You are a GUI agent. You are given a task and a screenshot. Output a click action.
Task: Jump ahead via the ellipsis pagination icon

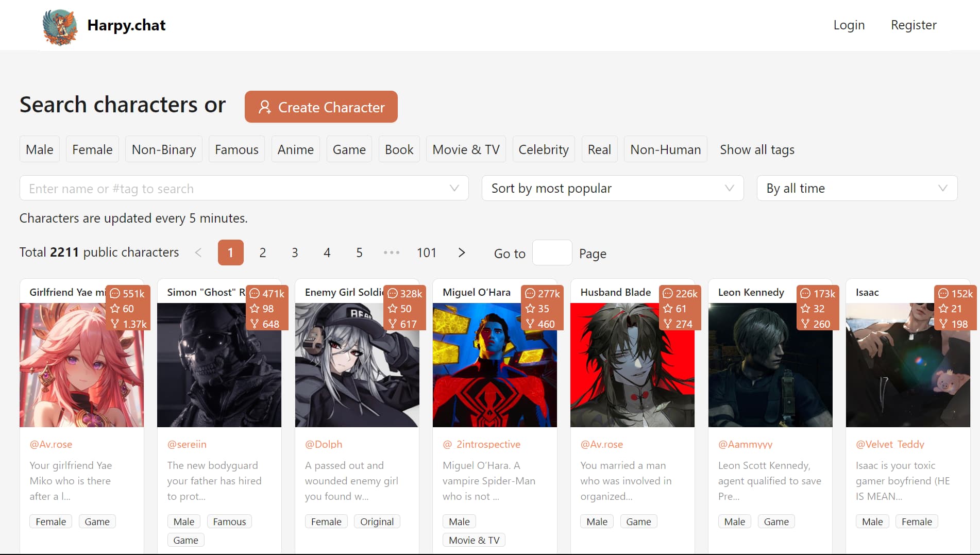[x=392, y=253]
